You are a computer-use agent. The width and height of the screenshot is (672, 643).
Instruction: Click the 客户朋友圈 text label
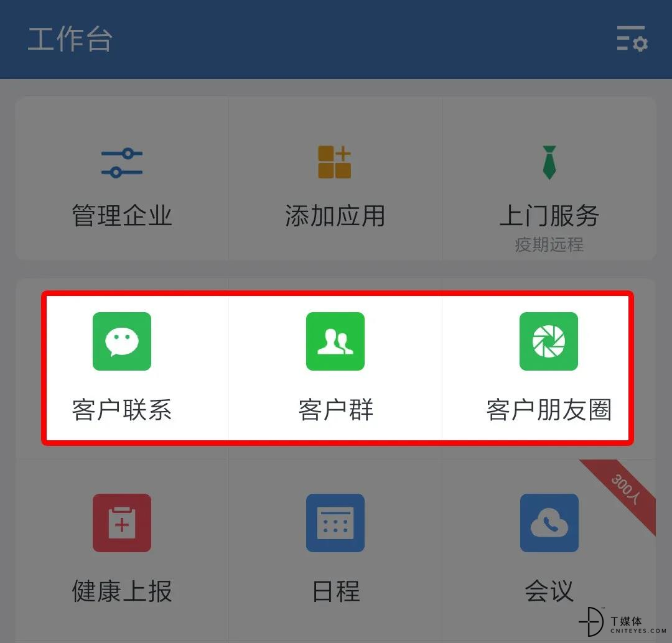point(549,410)
